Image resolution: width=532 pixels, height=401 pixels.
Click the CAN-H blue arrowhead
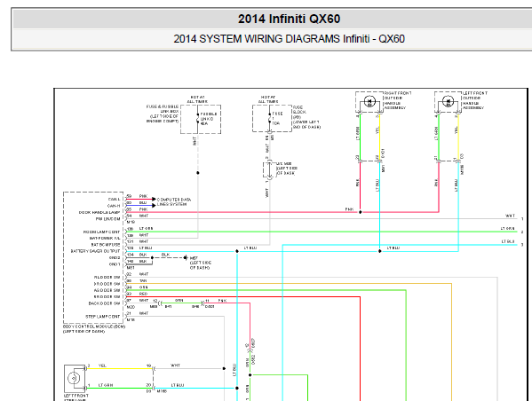point(154,206)
